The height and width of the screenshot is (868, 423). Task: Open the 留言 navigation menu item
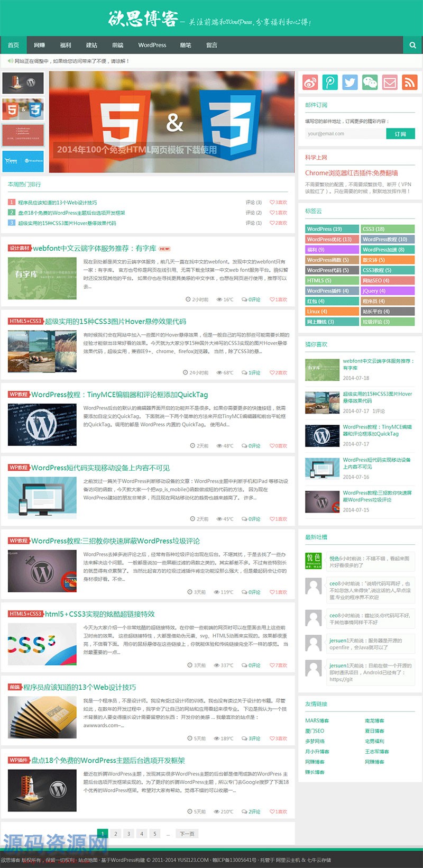click(x=212, y=45)
